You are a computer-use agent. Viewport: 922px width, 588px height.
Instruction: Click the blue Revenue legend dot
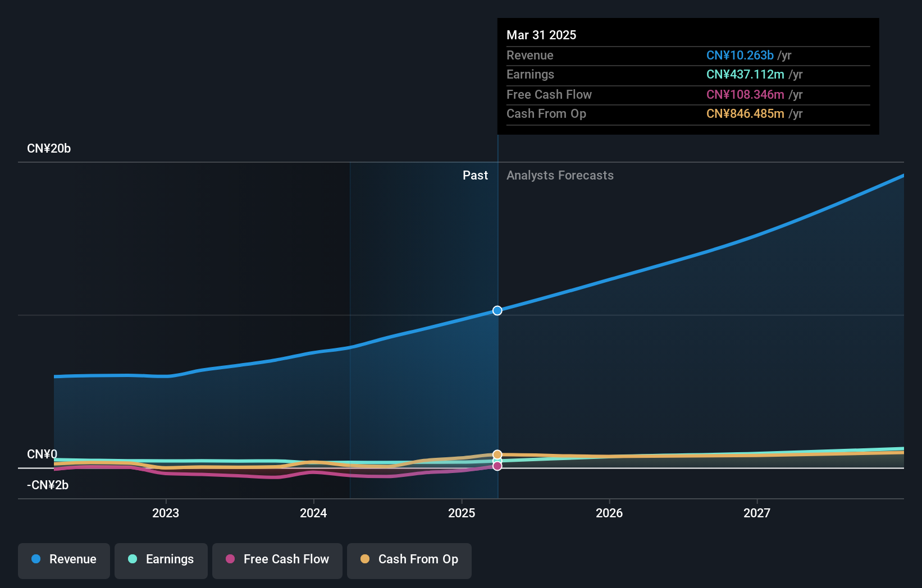click(x=36, y=559)
